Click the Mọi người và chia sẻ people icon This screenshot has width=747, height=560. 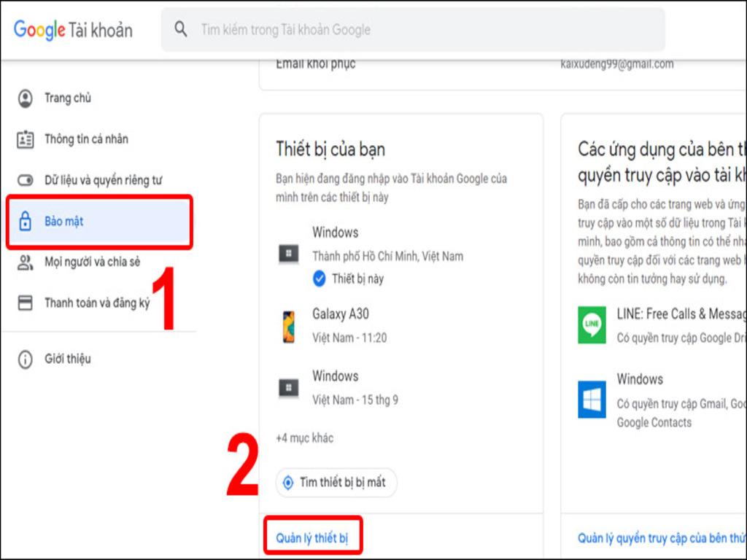26,262
